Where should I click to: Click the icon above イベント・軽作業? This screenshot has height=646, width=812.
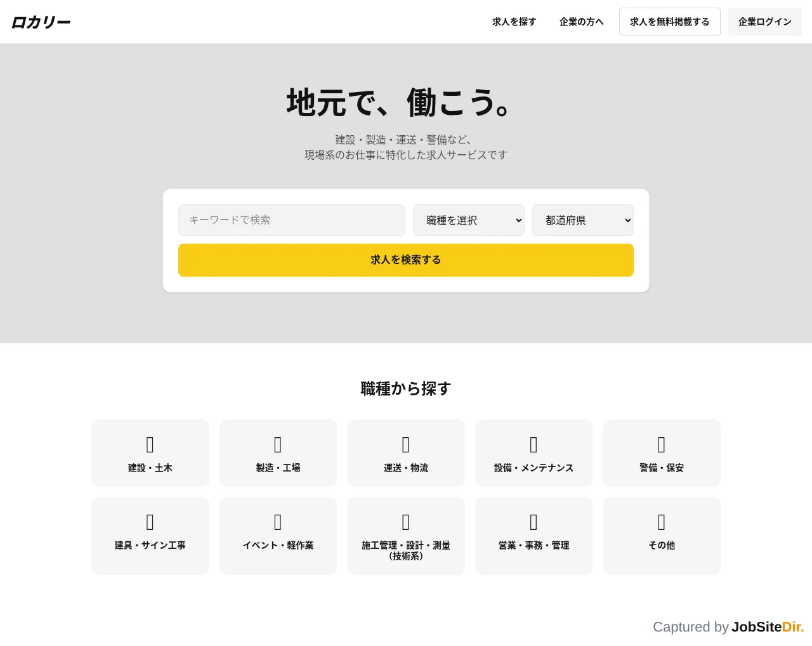(278, 522)
